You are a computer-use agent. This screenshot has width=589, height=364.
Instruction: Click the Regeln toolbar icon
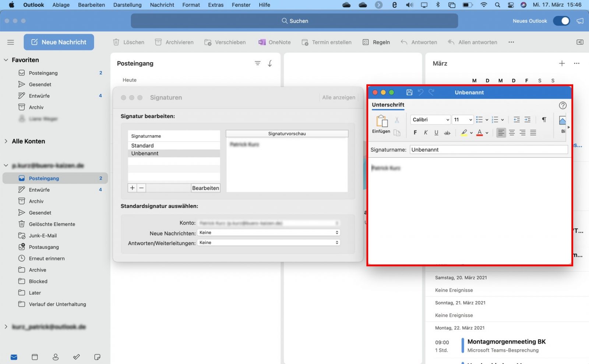coord(366,42)
